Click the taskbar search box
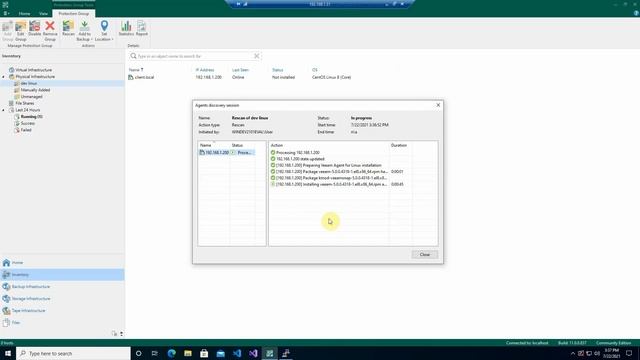The image size is (640, 360). point(73,353)
